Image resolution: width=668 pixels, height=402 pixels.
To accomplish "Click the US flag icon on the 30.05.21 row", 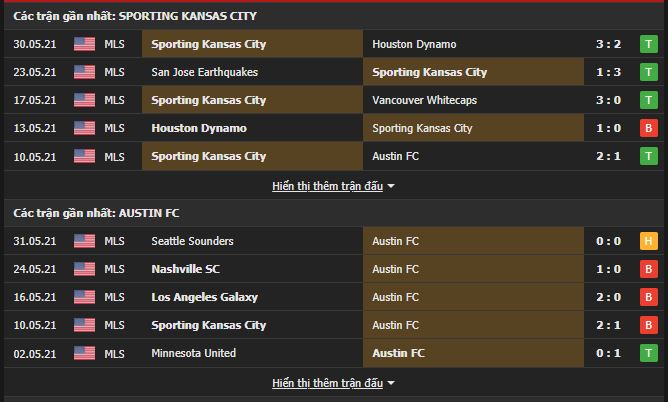I will [84, 44].
